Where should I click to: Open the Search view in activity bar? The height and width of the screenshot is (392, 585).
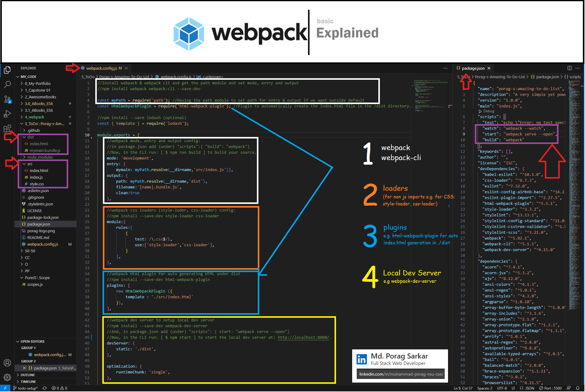pos(7,84)
